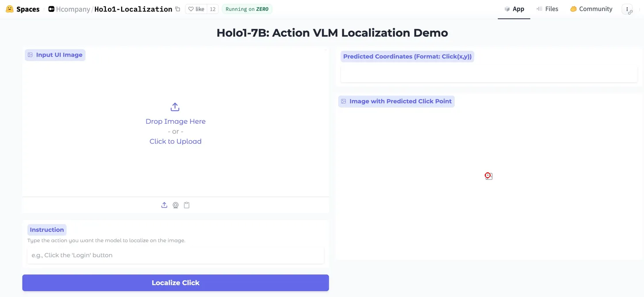Click the like count number 12
This screenshot has height=297, width=644.
213,9
